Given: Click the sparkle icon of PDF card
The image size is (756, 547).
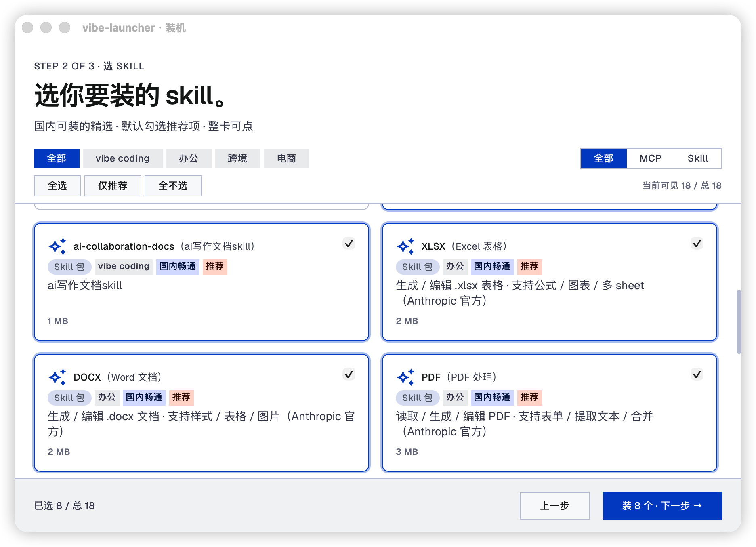Looking at the screenshot, I should 405,377.
